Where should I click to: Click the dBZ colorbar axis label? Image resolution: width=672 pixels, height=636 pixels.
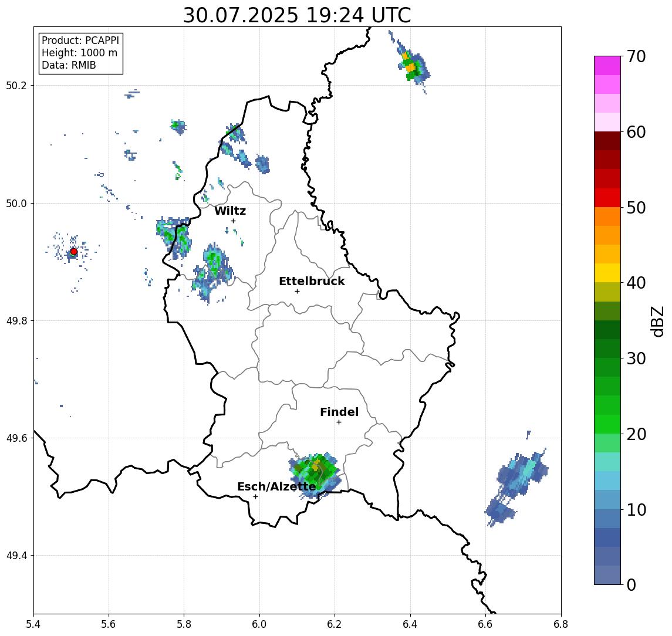point(657,322)
